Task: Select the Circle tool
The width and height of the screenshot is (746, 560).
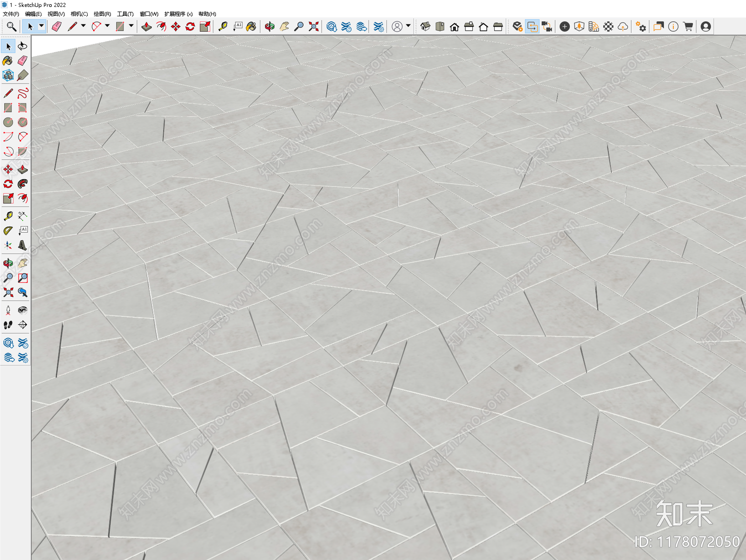Action: click(x=8, y=122)
